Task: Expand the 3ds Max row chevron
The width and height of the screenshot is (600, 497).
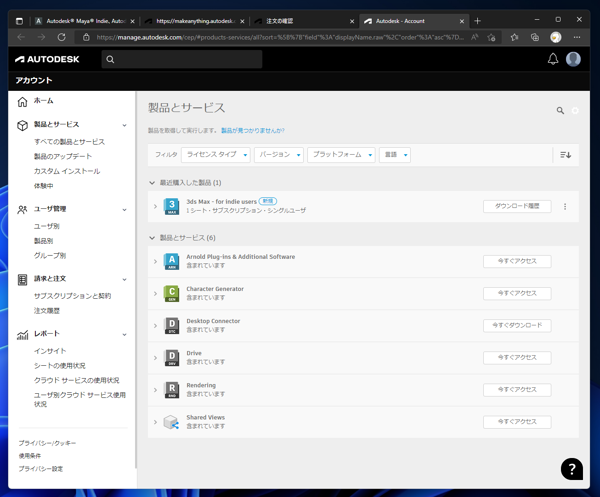Action: point(155,207)
